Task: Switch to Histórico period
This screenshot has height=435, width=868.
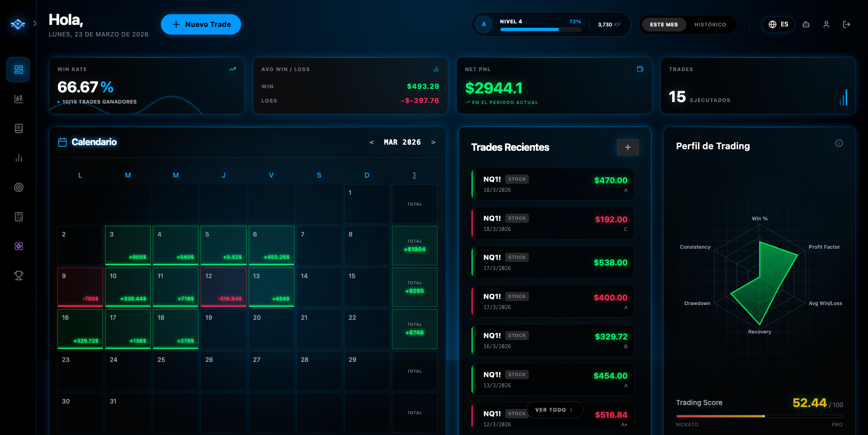Action: tap(710, 24)
